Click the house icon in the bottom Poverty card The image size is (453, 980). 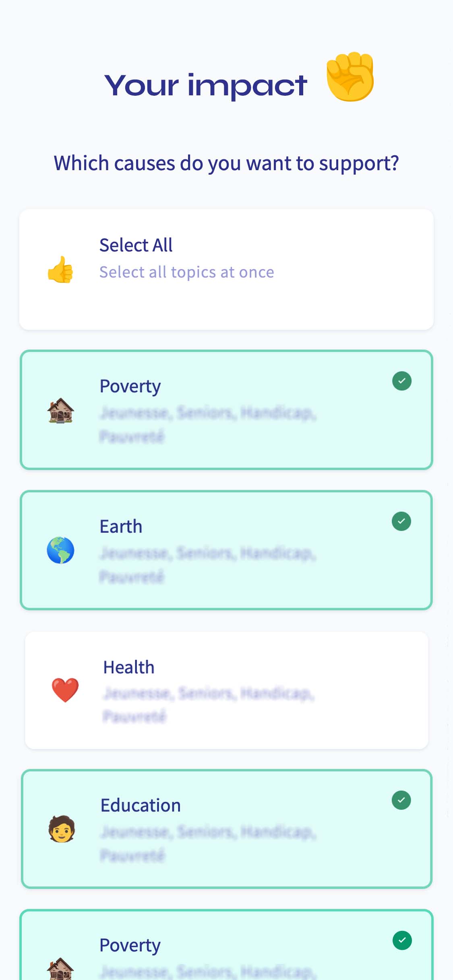click(60, 969)
